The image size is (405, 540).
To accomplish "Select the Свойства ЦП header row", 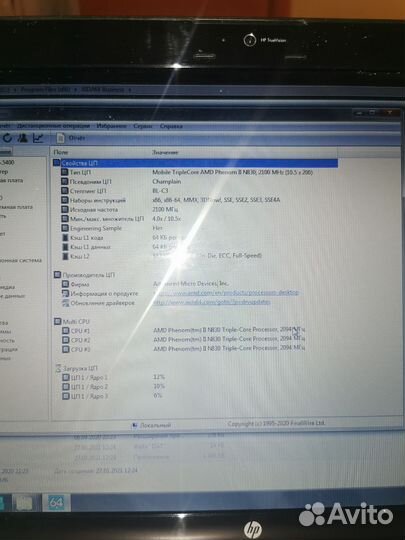I will [195, 163].
